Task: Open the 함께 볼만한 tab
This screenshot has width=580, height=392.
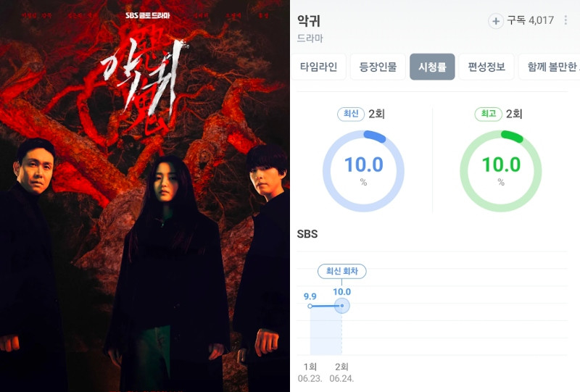Action: (x=550, y=67)
